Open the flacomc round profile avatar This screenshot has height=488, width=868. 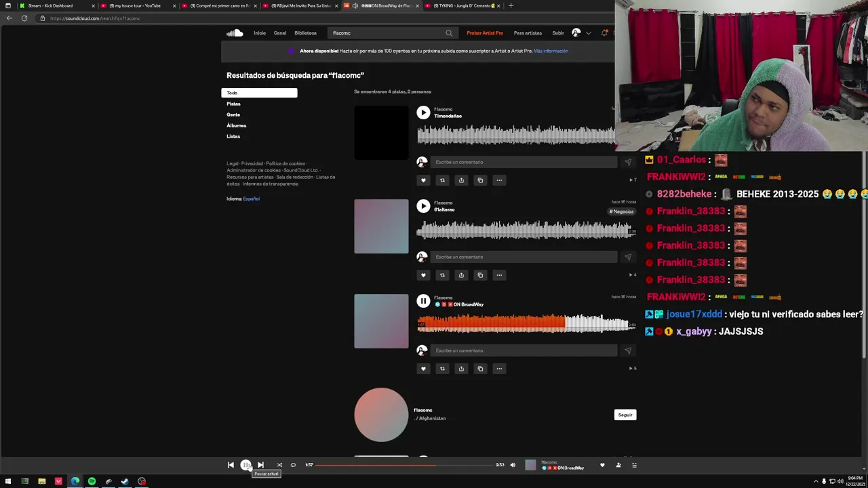381,415
